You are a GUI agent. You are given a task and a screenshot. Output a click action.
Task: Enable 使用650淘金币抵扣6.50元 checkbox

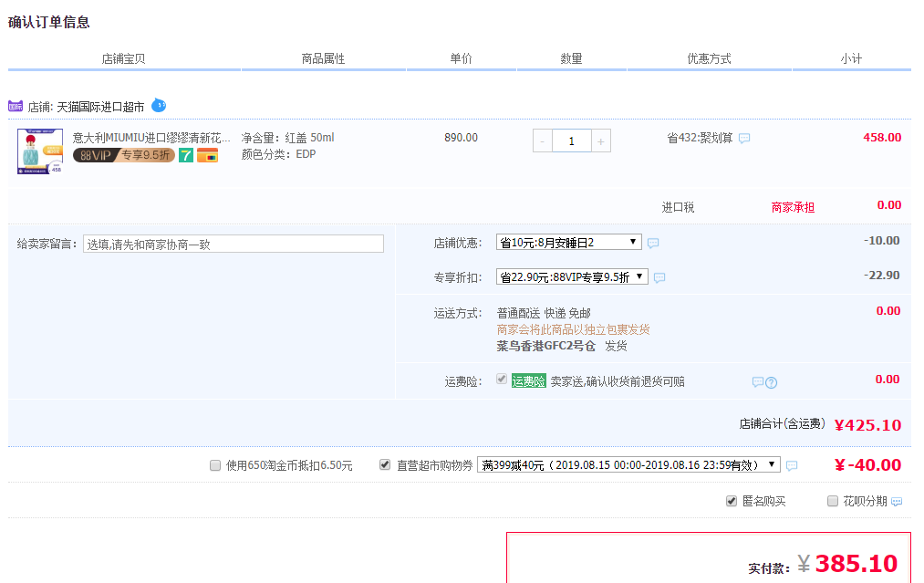click(215, 465)
